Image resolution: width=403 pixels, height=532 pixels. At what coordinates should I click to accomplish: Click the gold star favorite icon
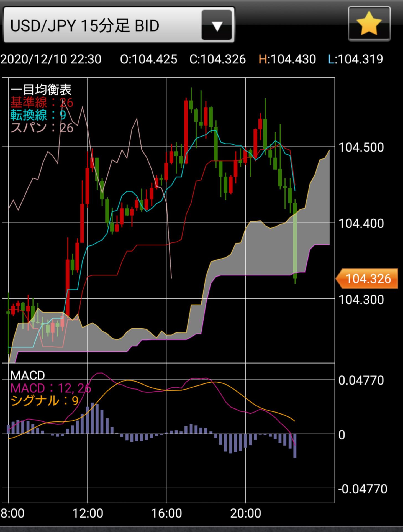pyautogui.click(x=369, y=24)
